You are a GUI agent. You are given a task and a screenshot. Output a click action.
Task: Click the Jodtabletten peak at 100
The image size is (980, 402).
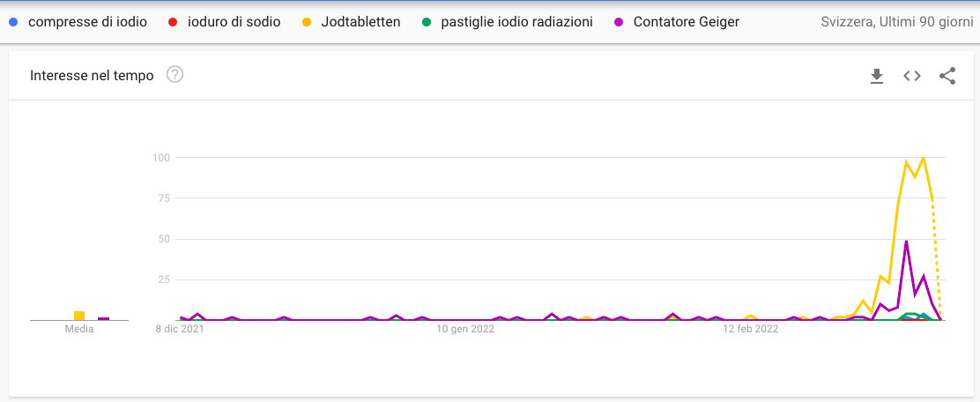tap(923, 159)
